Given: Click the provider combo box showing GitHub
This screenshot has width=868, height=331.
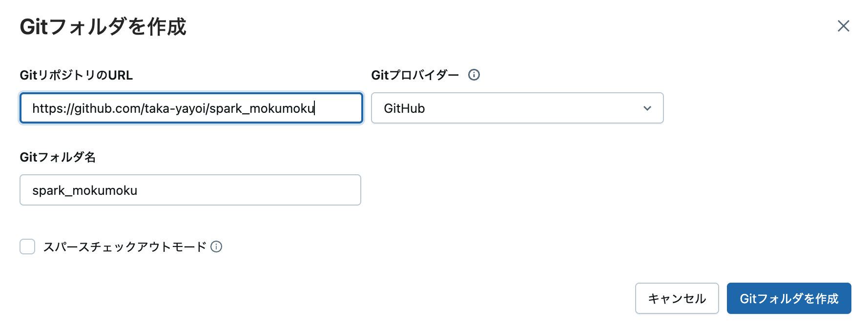Looking at the screenshot, I should pyautogui.click(x=517, y=108).
